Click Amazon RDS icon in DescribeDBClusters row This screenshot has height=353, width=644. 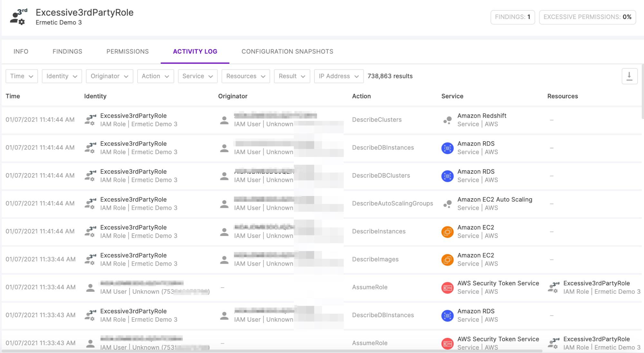447,176
